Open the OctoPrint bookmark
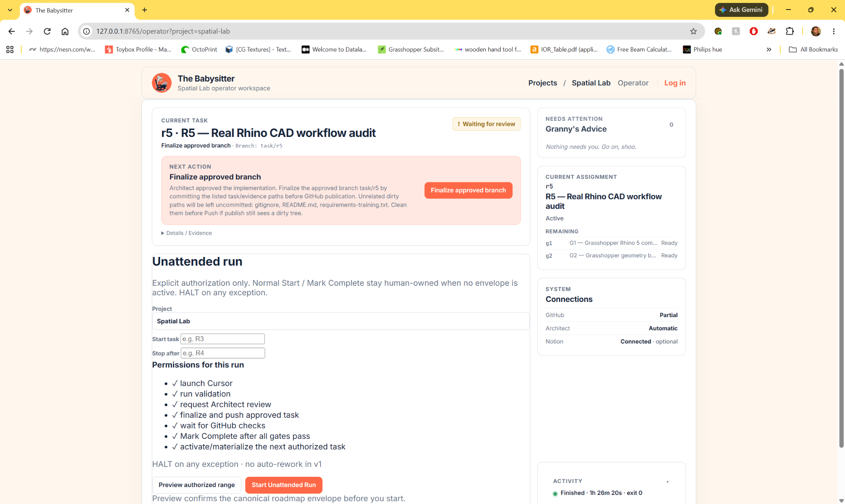 pos(199,49)
